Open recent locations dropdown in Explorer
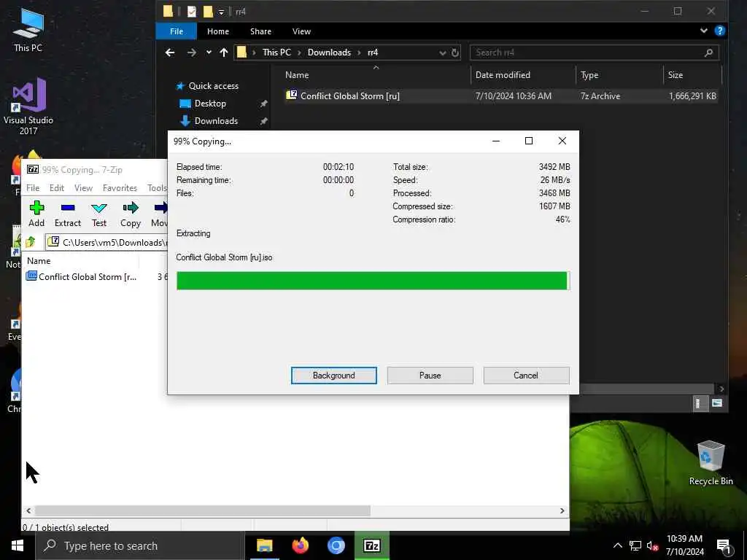 (209, 52)
